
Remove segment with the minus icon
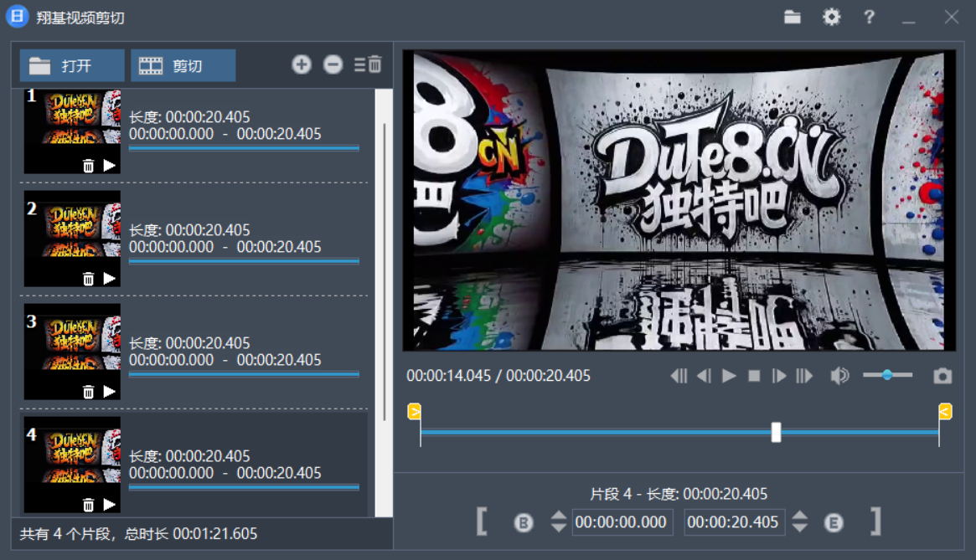point(333,64)
